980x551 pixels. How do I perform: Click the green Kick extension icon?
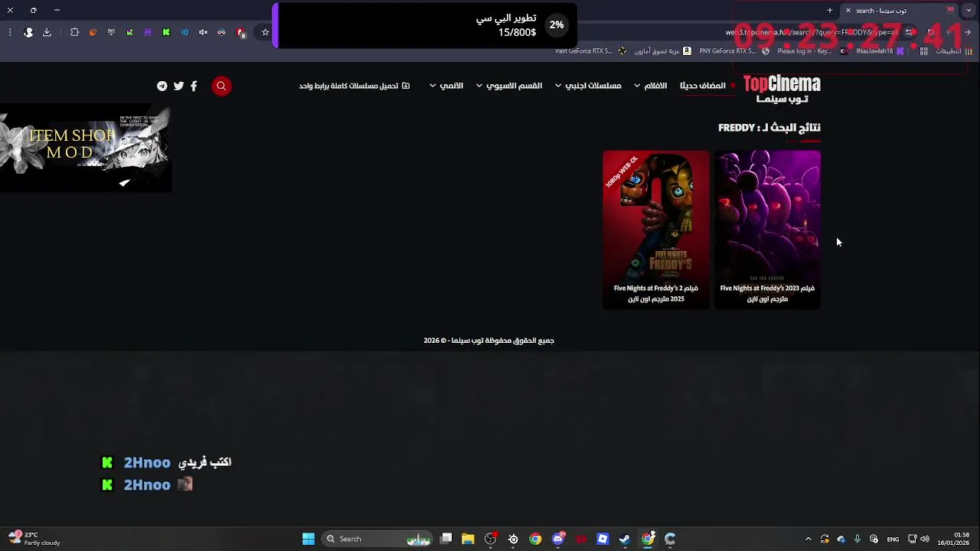pos(166,32)
